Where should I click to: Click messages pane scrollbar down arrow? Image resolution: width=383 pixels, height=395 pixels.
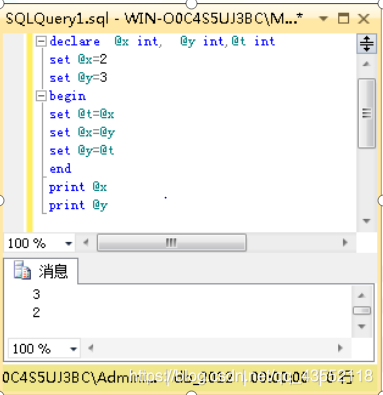362,326
